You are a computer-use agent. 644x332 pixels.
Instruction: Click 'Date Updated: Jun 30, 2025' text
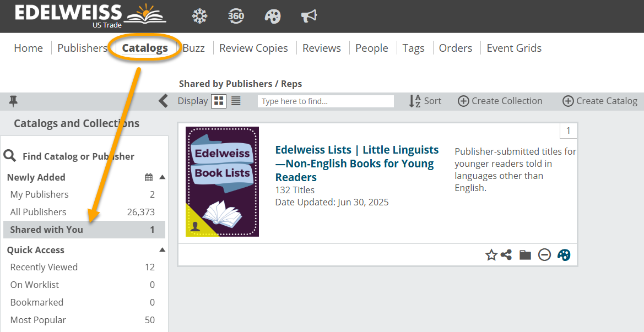pos(332,202)
